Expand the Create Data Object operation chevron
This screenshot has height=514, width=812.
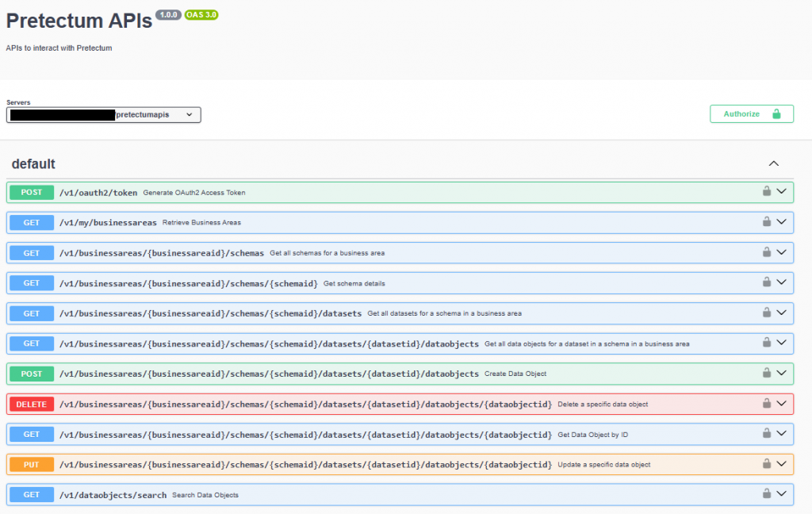point(781,373)
